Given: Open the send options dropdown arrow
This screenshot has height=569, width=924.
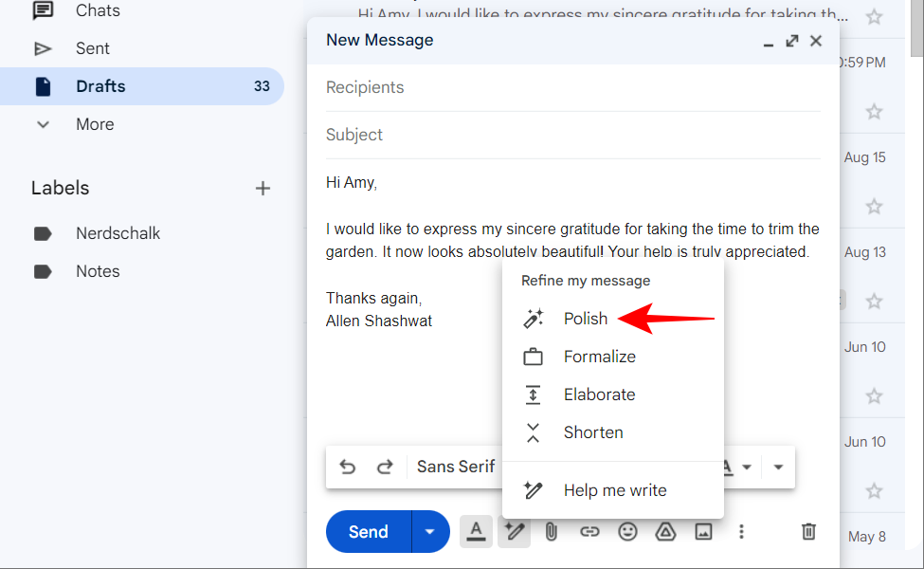Looking at the screenshot, I should click(429, 532).
